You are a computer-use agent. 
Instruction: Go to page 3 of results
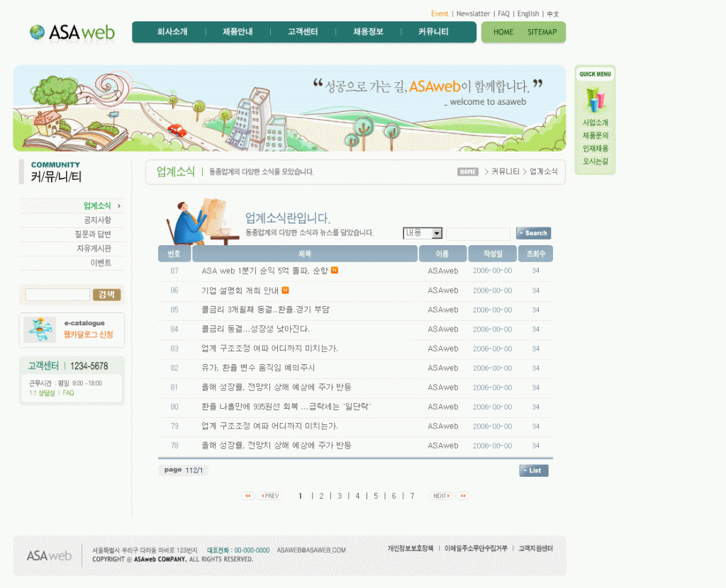(340, 496)
